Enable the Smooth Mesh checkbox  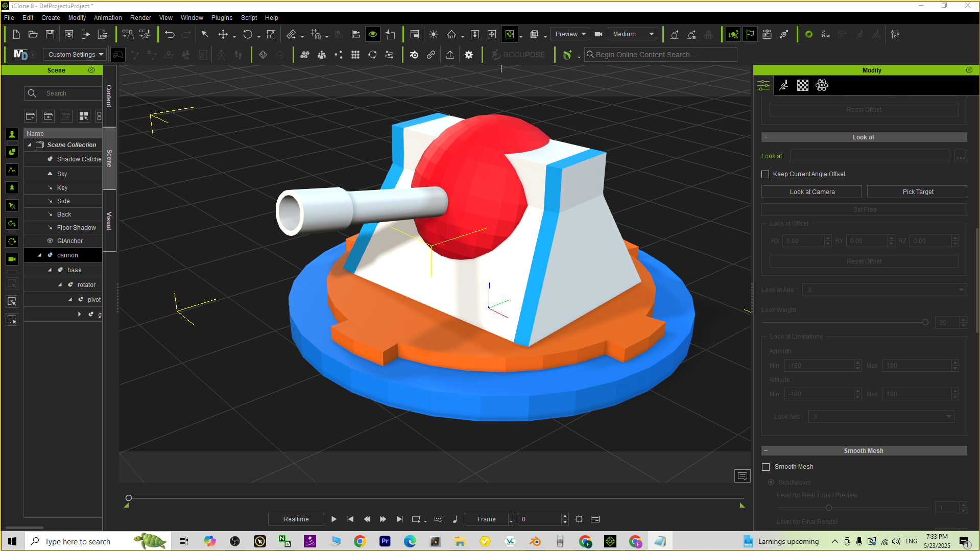click(766, 467)
